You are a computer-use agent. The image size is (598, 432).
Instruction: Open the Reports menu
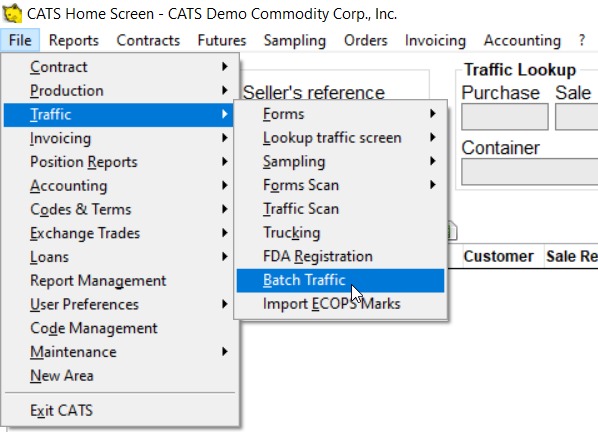coord(74,40)
